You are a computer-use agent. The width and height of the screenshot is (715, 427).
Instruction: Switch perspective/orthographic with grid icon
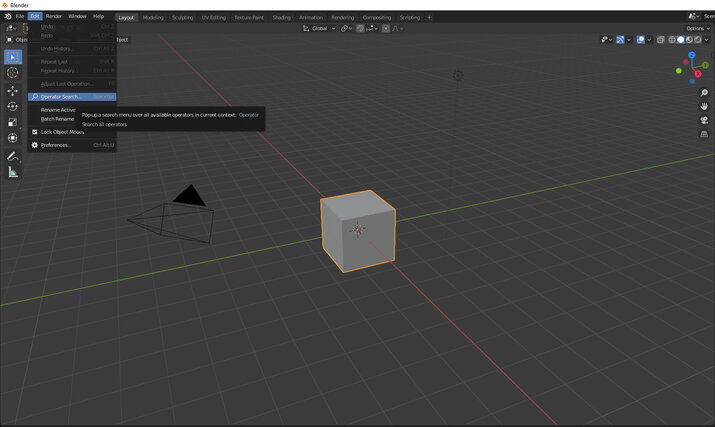click(704, 134)
